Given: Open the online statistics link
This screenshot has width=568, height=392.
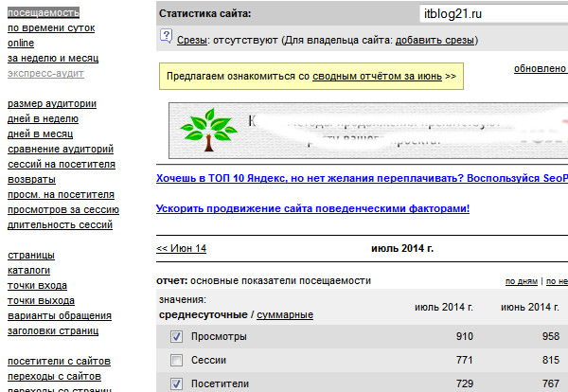Looking at the screenshot, I should (21, 44).
